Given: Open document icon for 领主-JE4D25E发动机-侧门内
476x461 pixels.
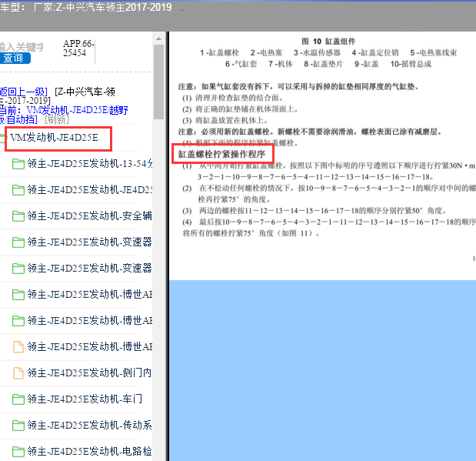Looking at the screenshot, I should tap(18, 372).
